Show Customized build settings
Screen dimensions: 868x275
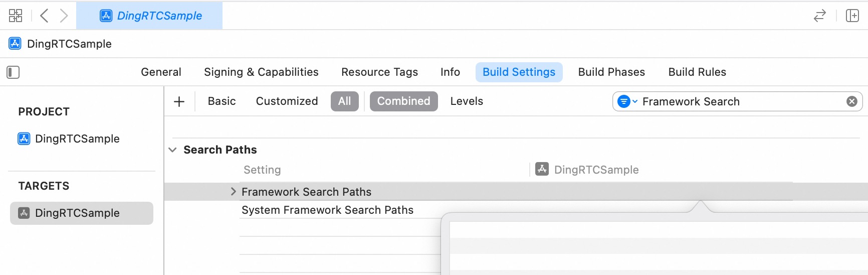click(x=287, y=101)
